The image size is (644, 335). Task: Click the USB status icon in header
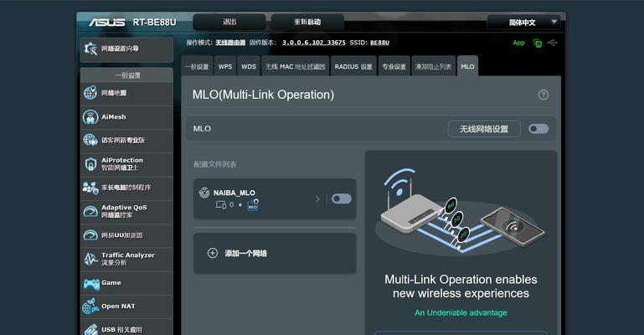click(553, 43)
